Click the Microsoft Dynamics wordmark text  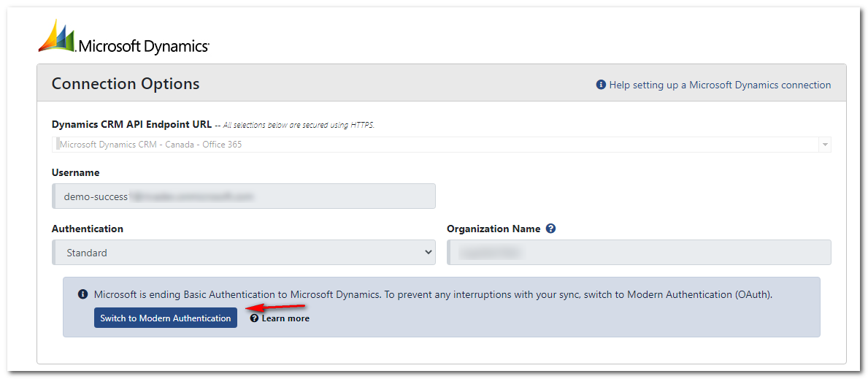point(143,47)
